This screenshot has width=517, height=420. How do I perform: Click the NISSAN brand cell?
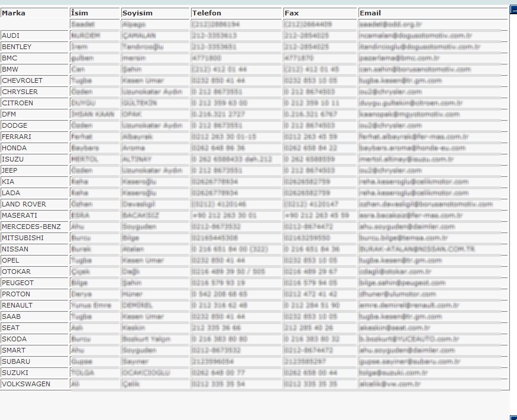34,249
